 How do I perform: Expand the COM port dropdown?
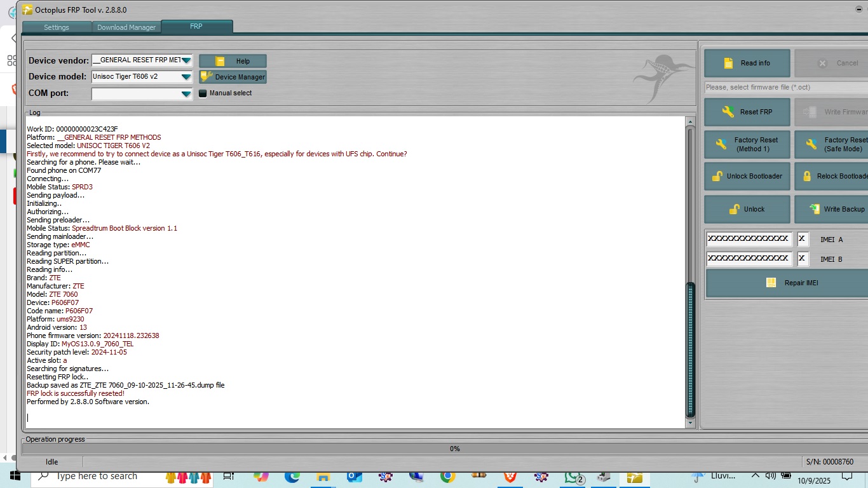(x=186, y=94)
